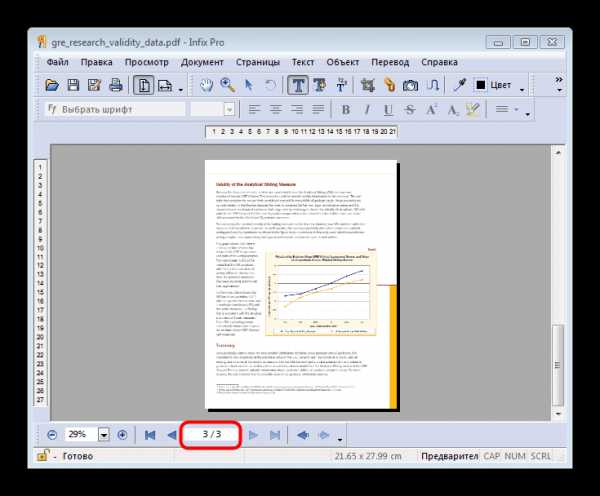Navigate forward to next view
The height and width of the screenshot is (496, 600).
324,435
